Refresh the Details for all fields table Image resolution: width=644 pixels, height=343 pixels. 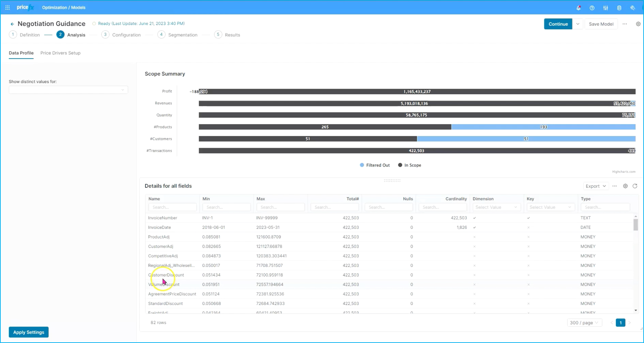tap(635, 186)
